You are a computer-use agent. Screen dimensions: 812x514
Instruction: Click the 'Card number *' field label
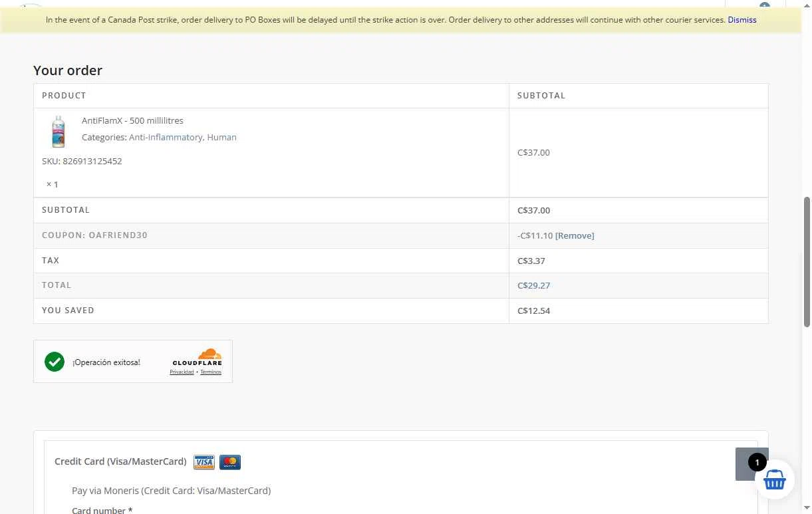coord(102,510)
